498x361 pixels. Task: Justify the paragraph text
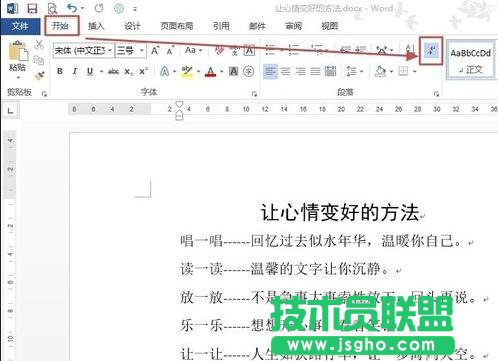315,71
